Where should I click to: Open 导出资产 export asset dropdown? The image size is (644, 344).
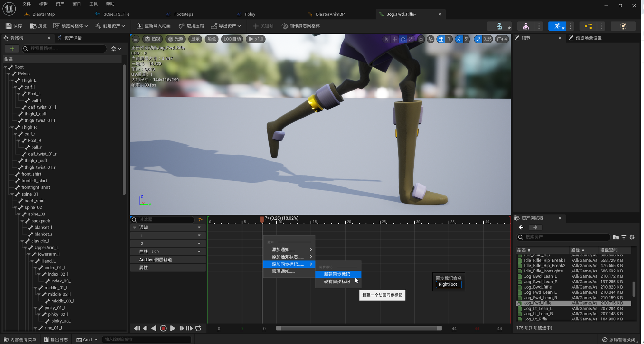coord(226,26)
